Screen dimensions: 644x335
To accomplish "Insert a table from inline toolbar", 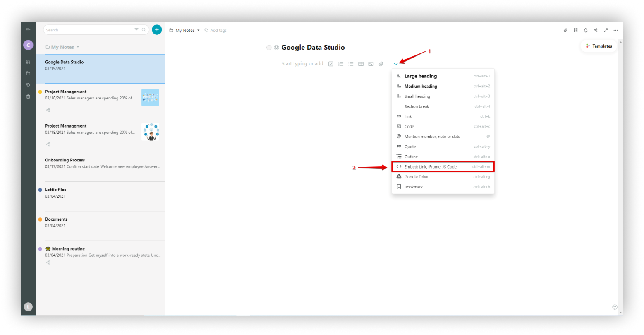I will coord(361,64).
